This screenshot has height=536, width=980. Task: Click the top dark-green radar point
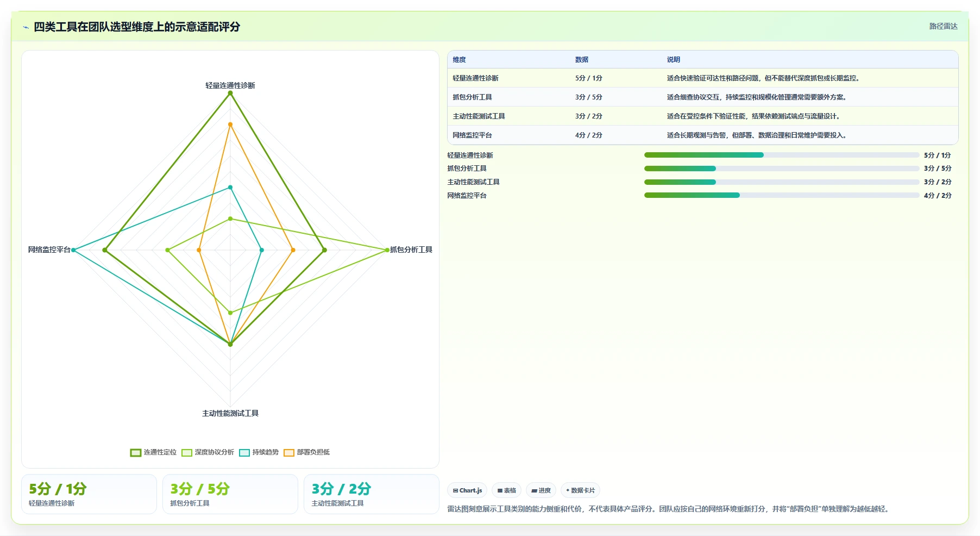230,93
